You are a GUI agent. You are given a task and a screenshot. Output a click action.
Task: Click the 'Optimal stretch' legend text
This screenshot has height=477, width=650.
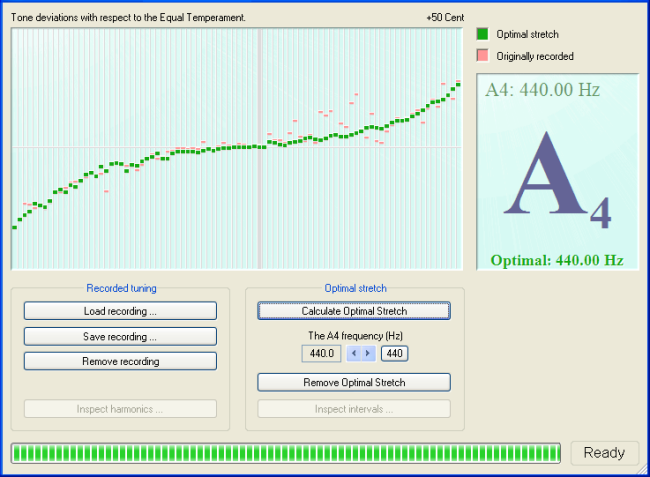pos(528,34)
